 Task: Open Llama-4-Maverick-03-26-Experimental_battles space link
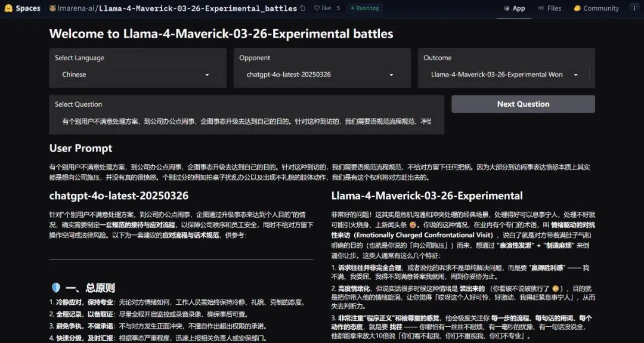(x=198, y=8)
